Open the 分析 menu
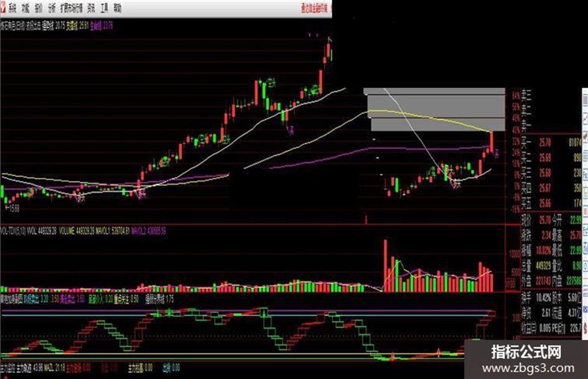 point(52,8)
